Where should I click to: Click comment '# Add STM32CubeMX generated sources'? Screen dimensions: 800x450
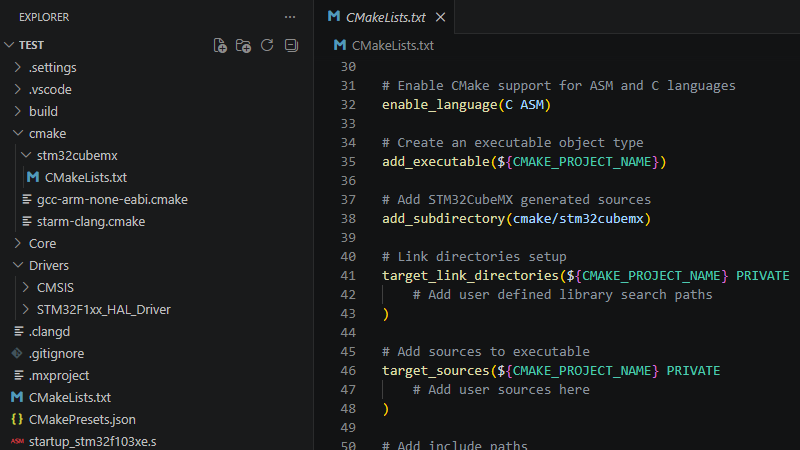pyautogui.click(x=516, y=199)
